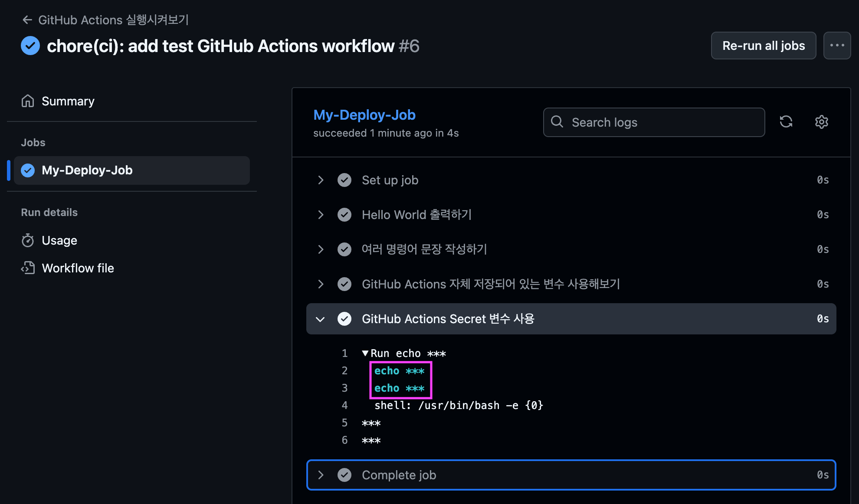Click the refresh logs icon
859x504 pixels.
786,122
